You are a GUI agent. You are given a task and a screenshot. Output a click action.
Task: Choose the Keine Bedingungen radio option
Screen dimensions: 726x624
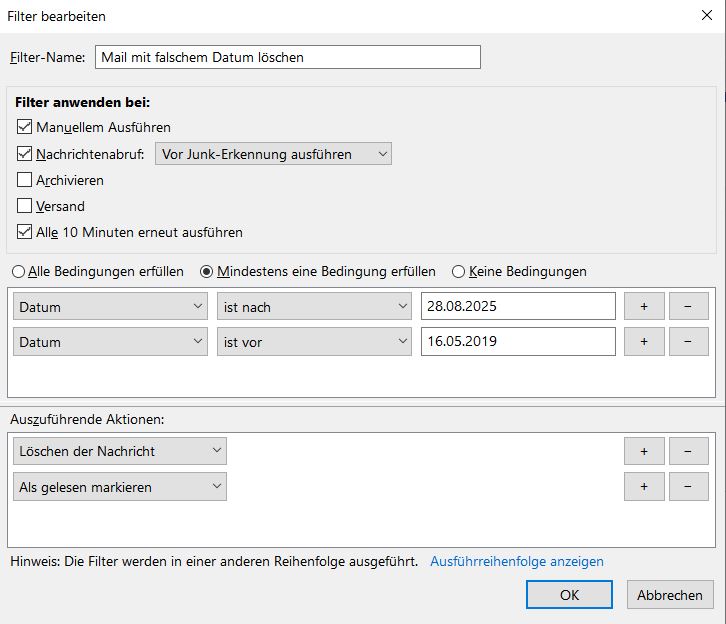point(459,272)
